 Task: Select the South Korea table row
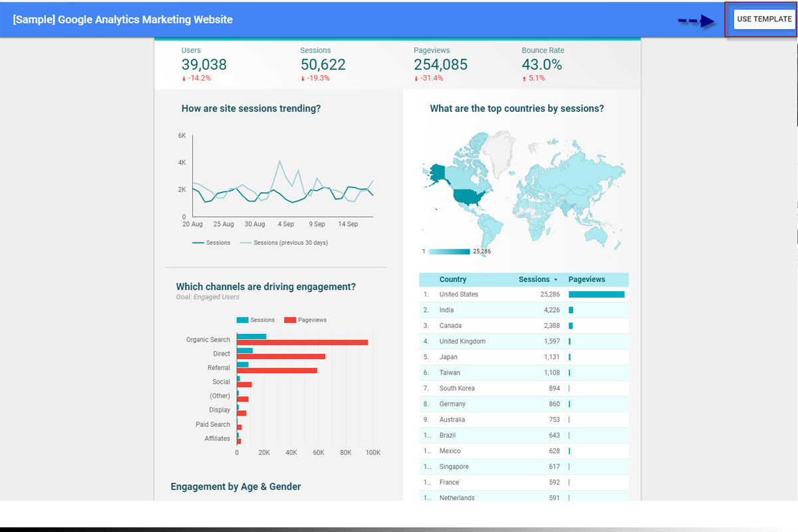click(x=524, y=388)
